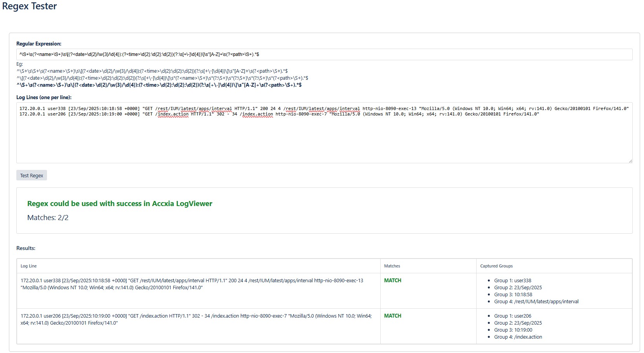The width and height of the screenshot is (644, 353).
Task: Click the Group 1: user338 captured group
Action: tap(513, 280)
